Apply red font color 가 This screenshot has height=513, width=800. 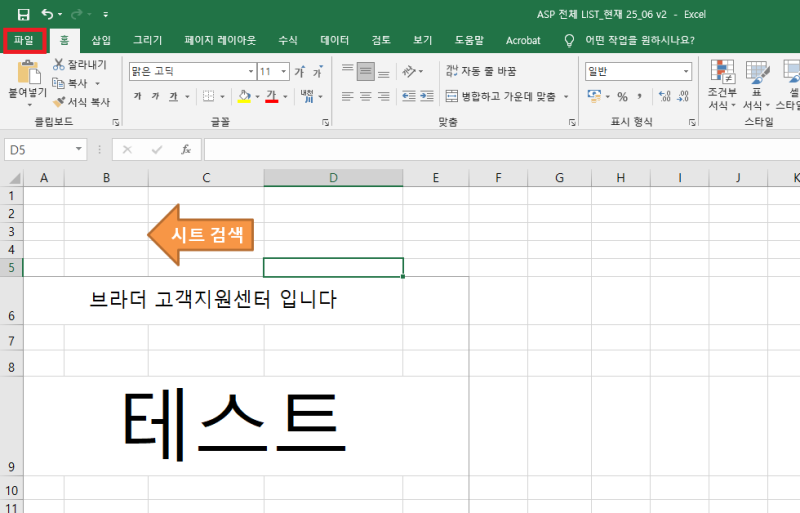[x=272, y=96]
